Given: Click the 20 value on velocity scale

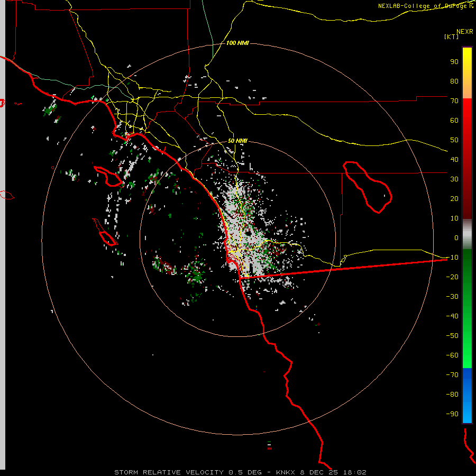Looking at the screenshot, I should click(x=454, y=199).
